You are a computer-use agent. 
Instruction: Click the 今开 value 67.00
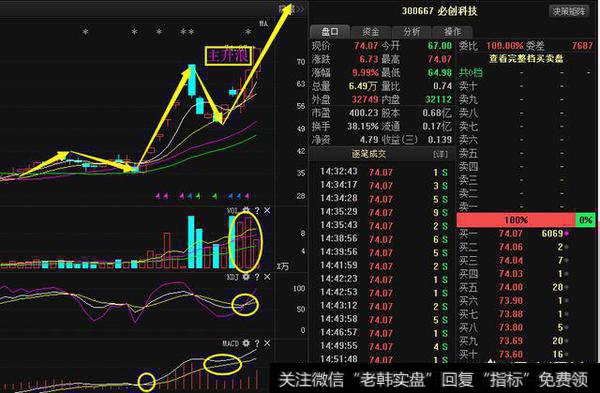point(440,46)
